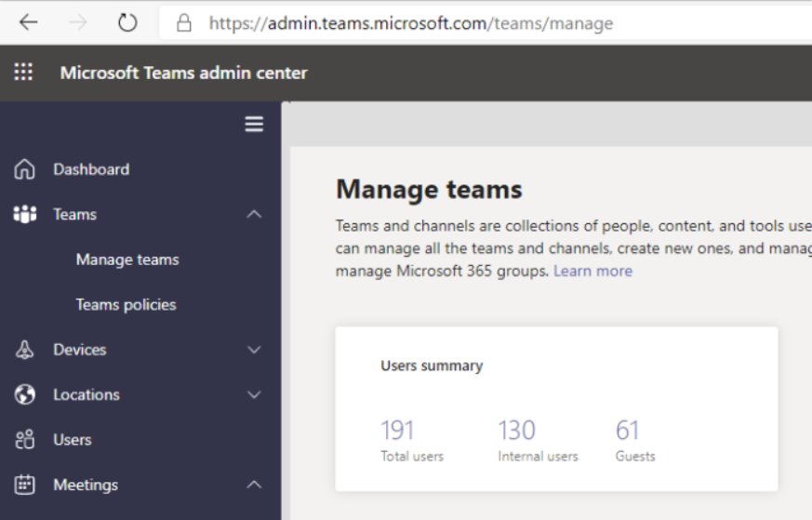The height and width of the screenshot is (520, 812).
Task: Click Microsoft Teams admin center title
Action: click(x=183, y=73)
